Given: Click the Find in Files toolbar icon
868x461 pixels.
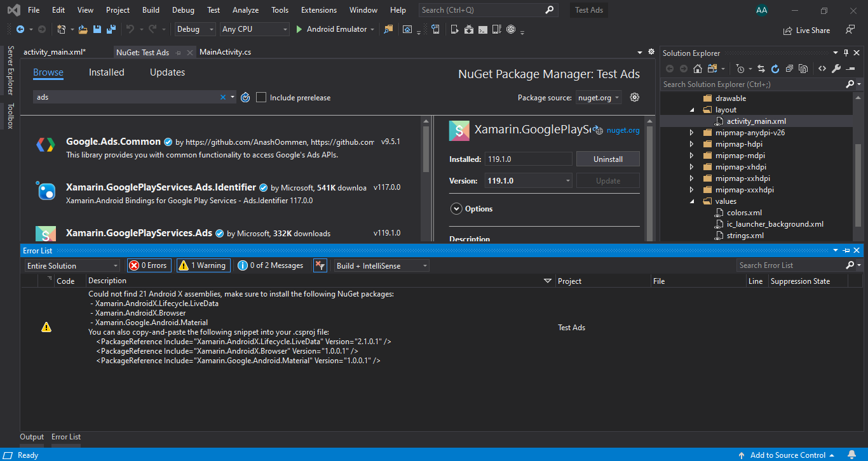Looking at the screenshot, I should tap(388, 29).
